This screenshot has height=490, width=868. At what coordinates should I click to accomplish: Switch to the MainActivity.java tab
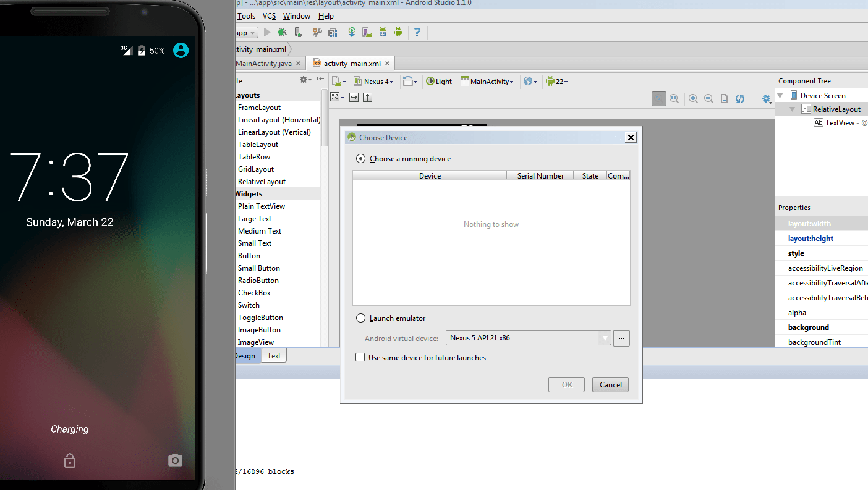[264, 63]
